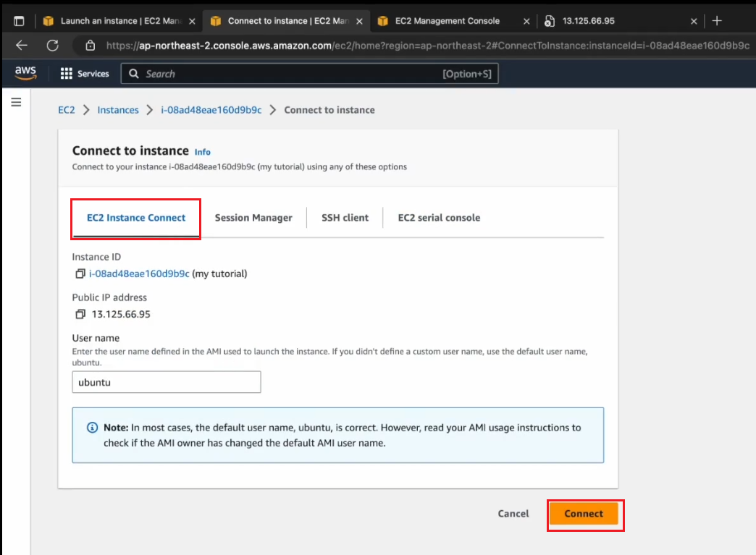The image size is (756, 555).
Task: Copy the Public IP address icon
Action: (x=80, y=314)
